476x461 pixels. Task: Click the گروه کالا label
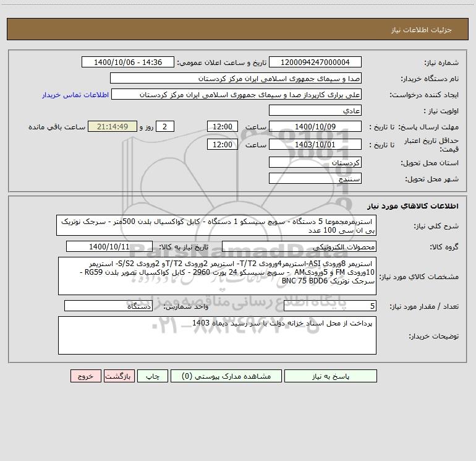coord(444,247)
